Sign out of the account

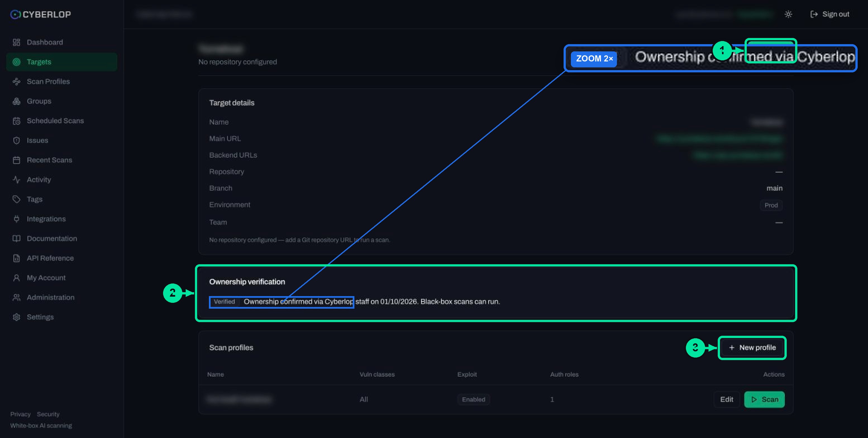coord(830,14)
